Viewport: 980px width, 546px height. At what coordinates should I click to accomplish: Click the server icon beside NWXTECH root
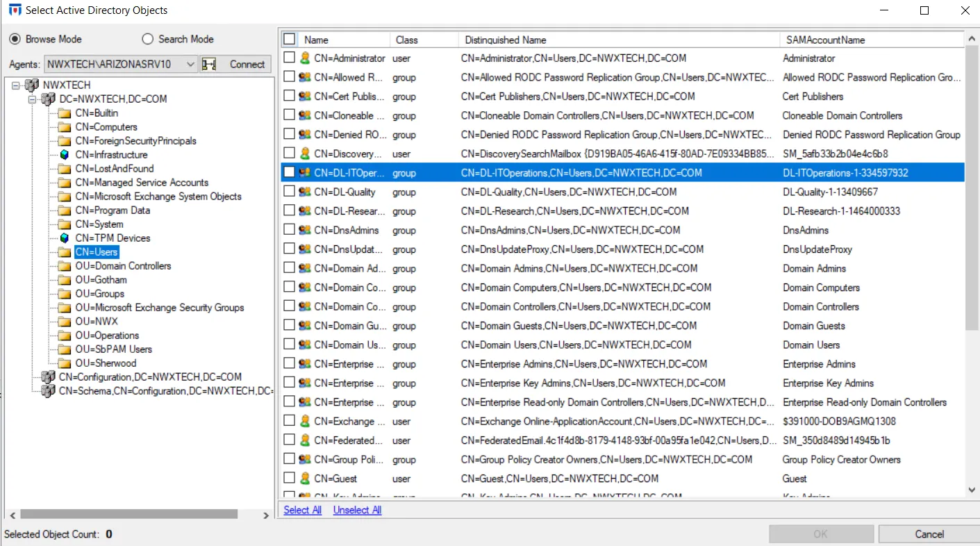click(31, 85)
